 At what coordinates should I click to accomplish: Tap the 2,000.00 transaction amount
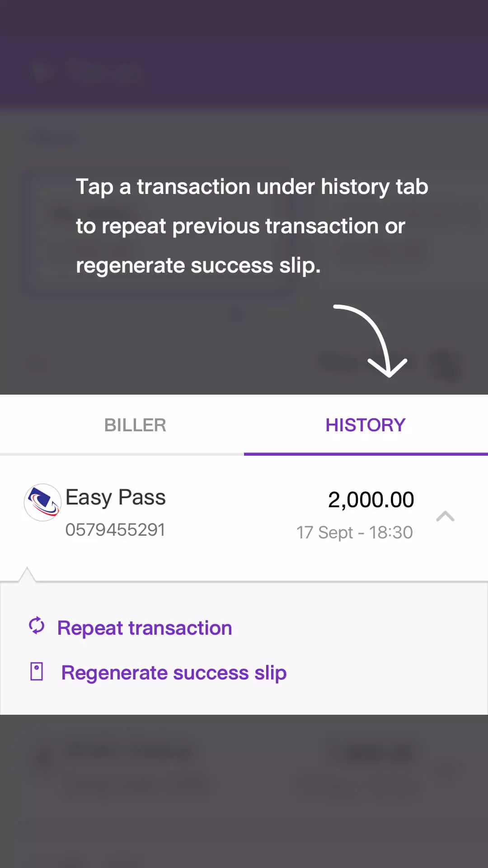coord(371,500)
